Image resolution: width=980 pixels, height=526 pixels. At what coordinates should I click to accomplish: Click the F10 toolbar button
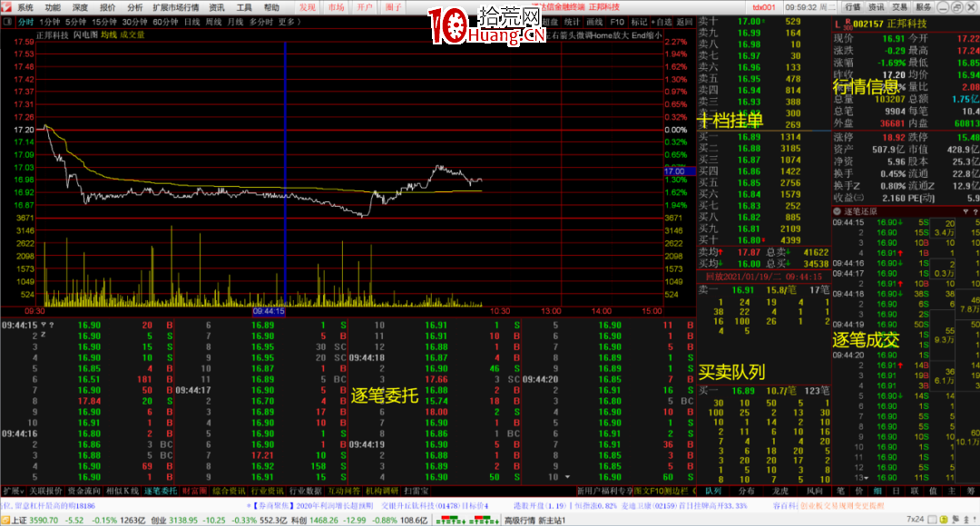point(617,22)
